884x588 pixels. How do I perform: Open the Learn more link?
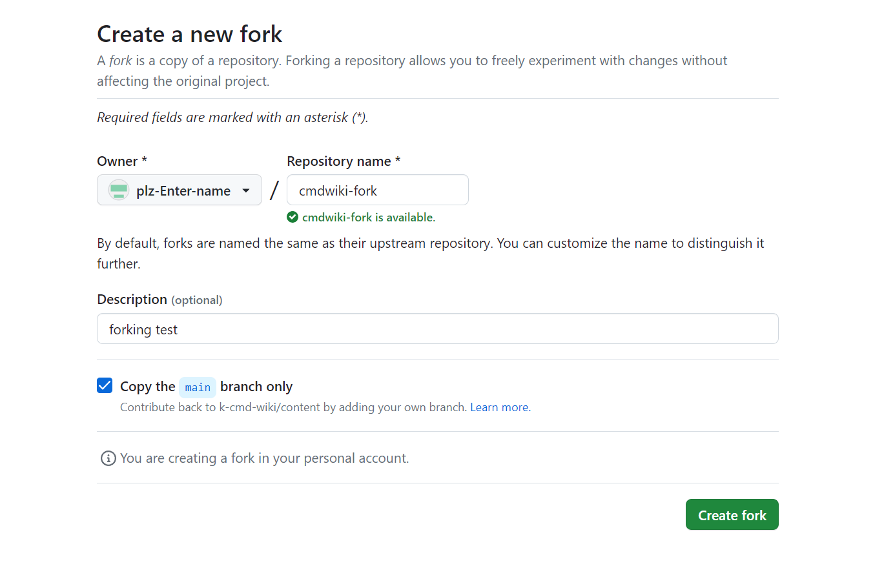point(499,407)
